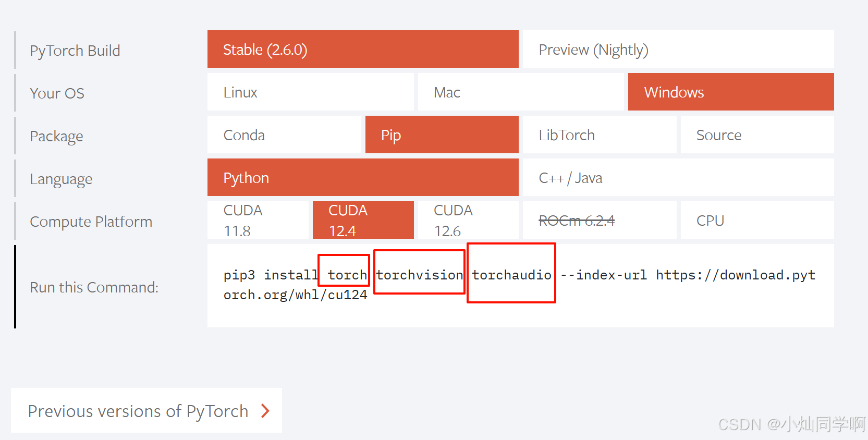This screenshot has height=440, width=868.
Task: Click the crossed-out ROCm 6.2.4 option
Action: (600, 220)
